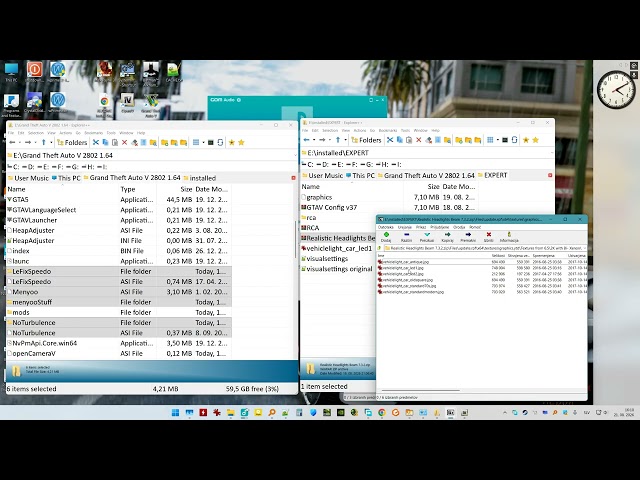The image size is (640, 480).
Task: Click Views icon in left Explorer++ toolbar
Action: 196,142
